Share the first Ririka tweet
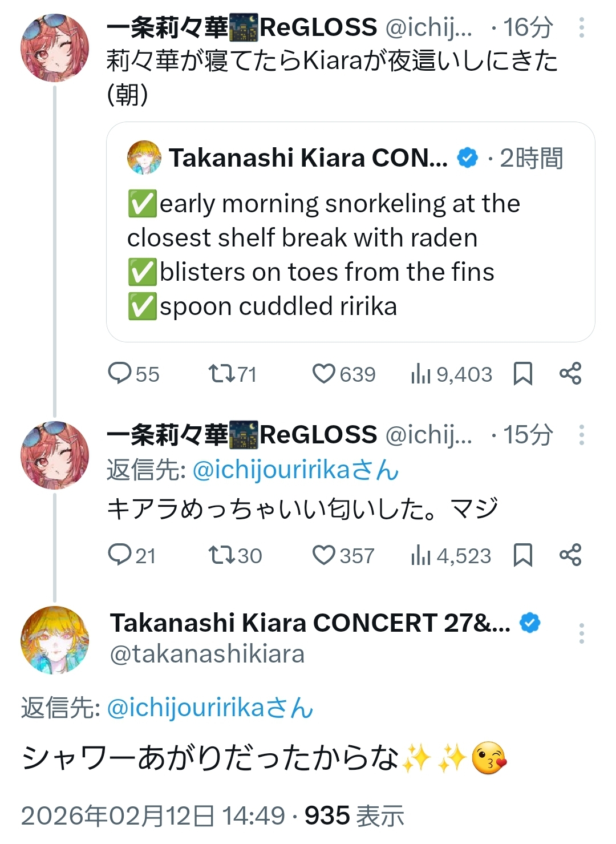 coord(570,374)
